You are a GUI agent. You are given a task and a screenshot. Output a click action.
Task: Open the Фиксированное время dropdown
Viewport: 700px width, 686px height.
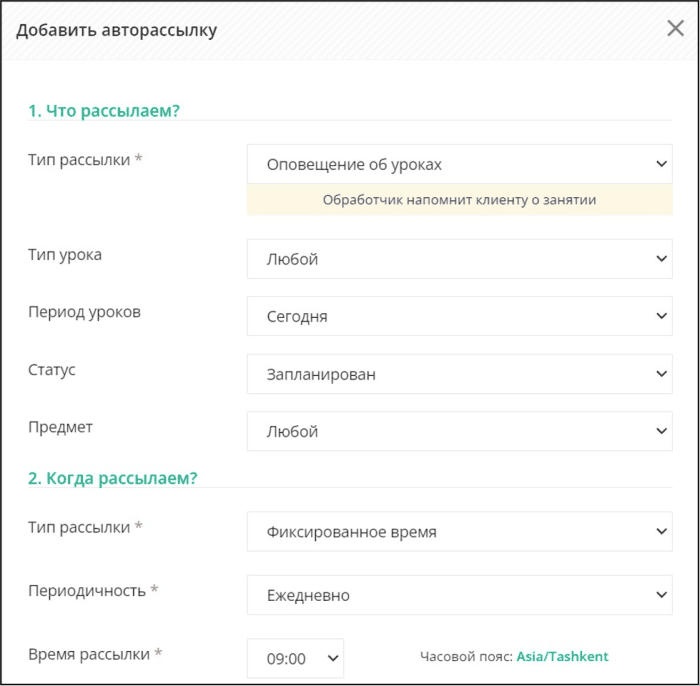459,532
